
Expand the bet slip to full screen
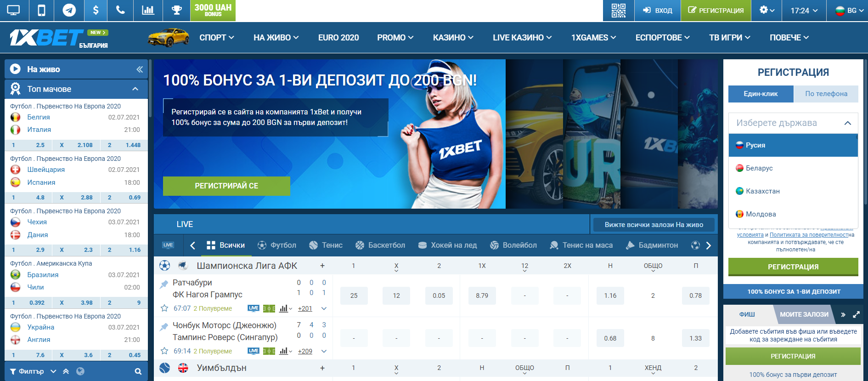(x=856, y=315)
